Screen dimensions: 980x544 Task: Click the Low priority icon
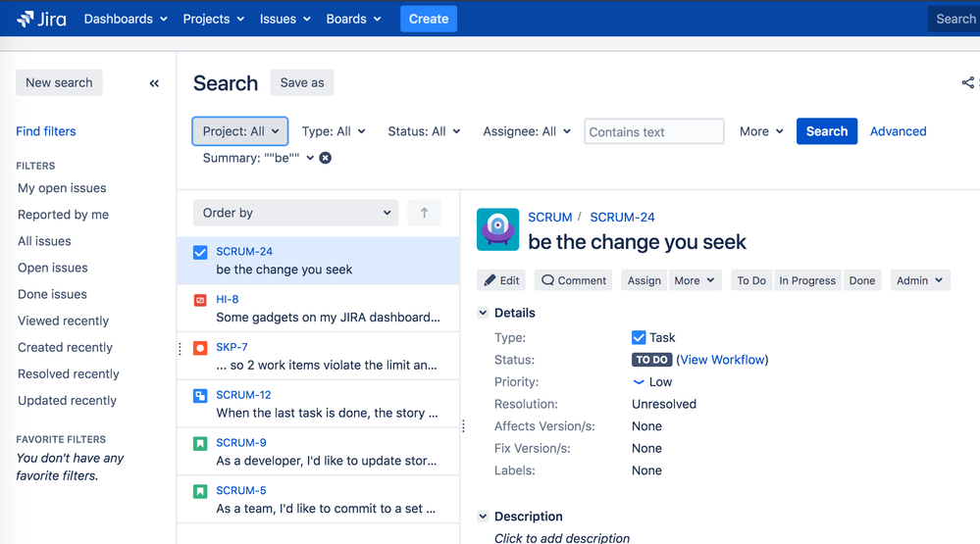(x=638, y=382)
